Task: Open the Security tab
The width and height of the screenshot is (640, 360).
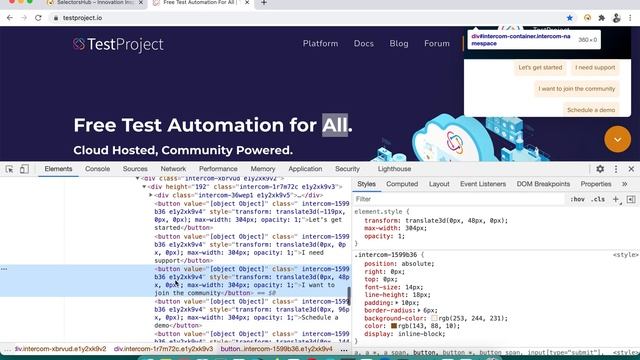Action: click(347, 169)
